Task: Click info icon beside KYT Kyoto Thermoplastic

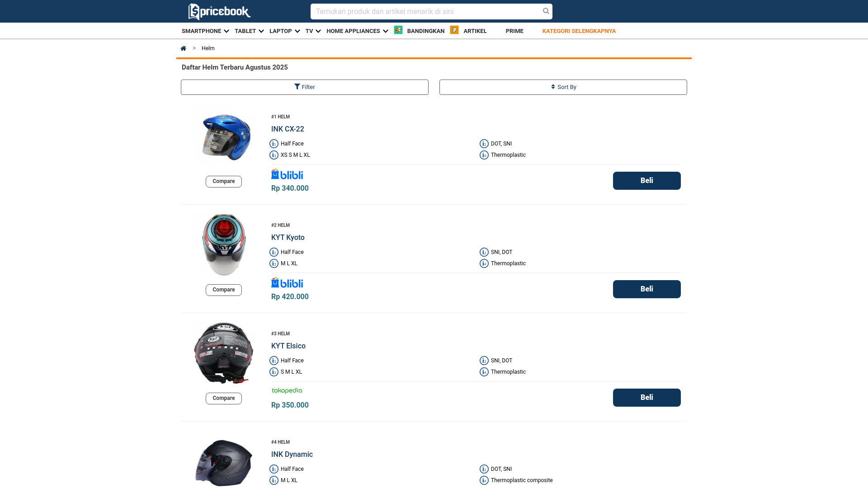Action: [x=484, y=263]
